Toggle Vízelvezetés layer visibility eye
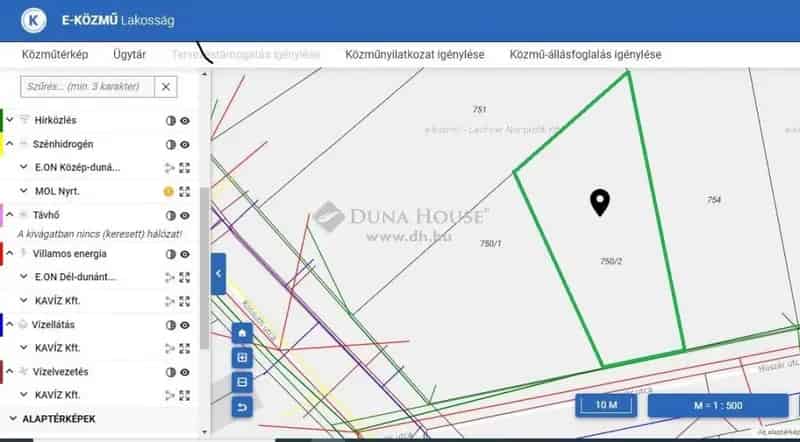The image size is (800, 442). coord(185,372)
